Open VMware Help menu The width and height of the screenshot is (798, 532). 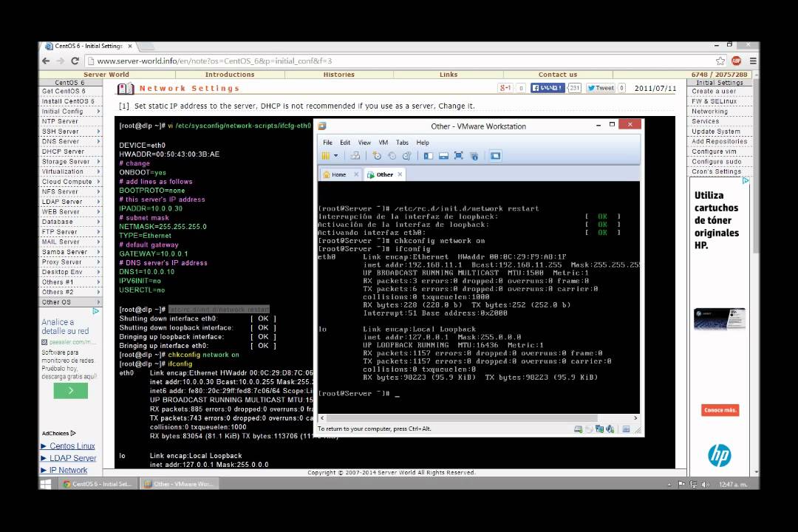coord(423,143)
